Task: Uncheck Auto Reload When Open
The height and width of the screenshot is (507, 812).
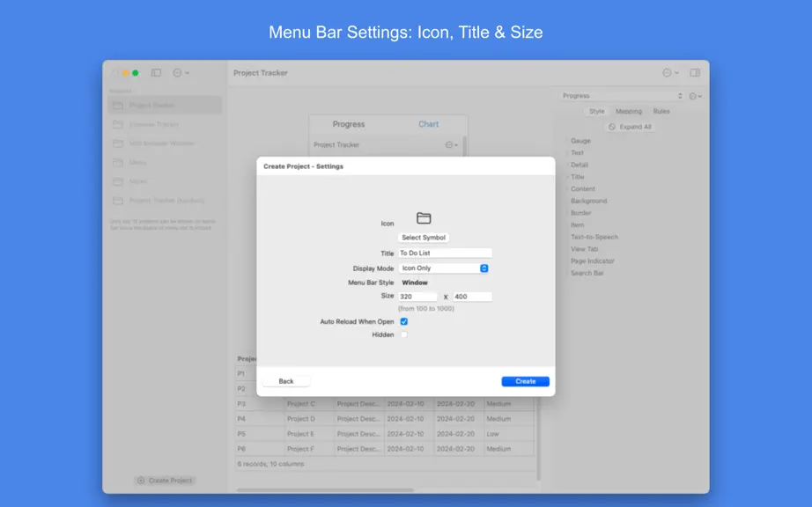Action: pyautogui.click(x=404, y=321)
